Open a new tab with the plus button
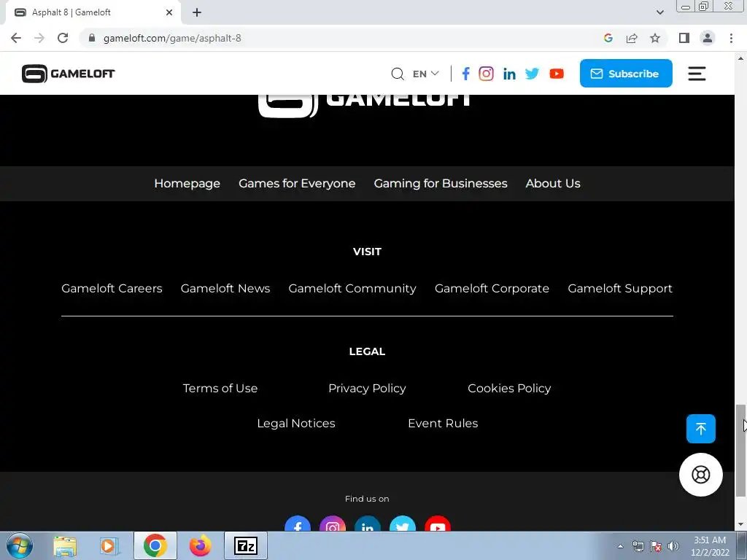The height and width of the screenshot is (560, 747). 197,12
